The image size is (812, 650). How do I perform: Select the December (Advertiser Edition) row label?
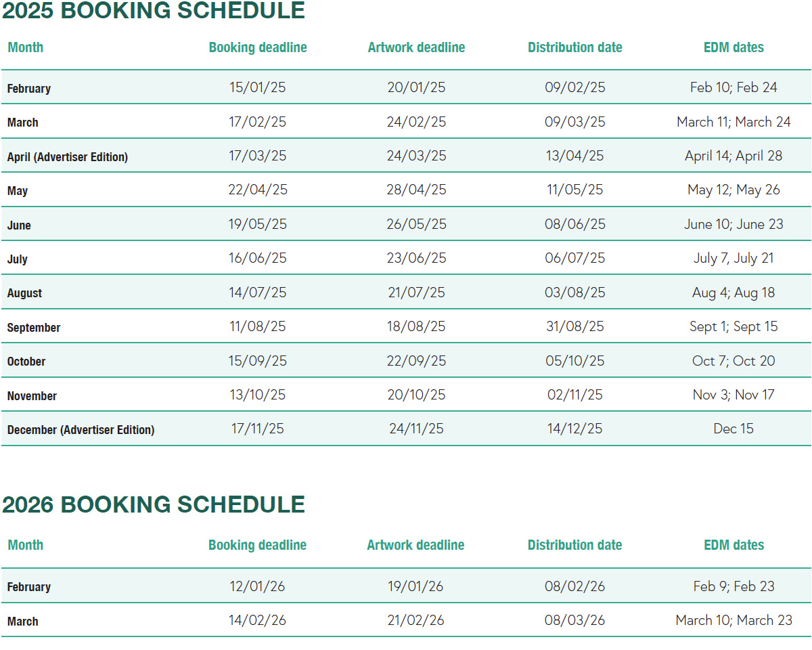click(81, 429)
